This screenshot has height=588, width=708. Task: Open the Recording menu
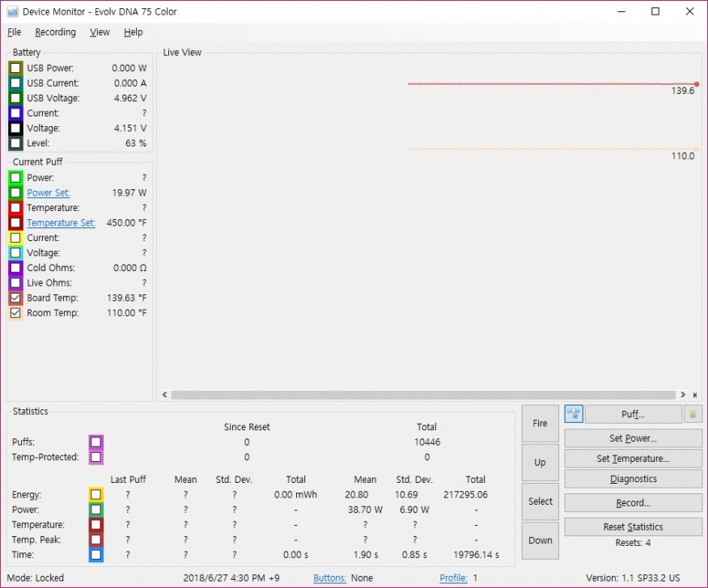point(56,32)
